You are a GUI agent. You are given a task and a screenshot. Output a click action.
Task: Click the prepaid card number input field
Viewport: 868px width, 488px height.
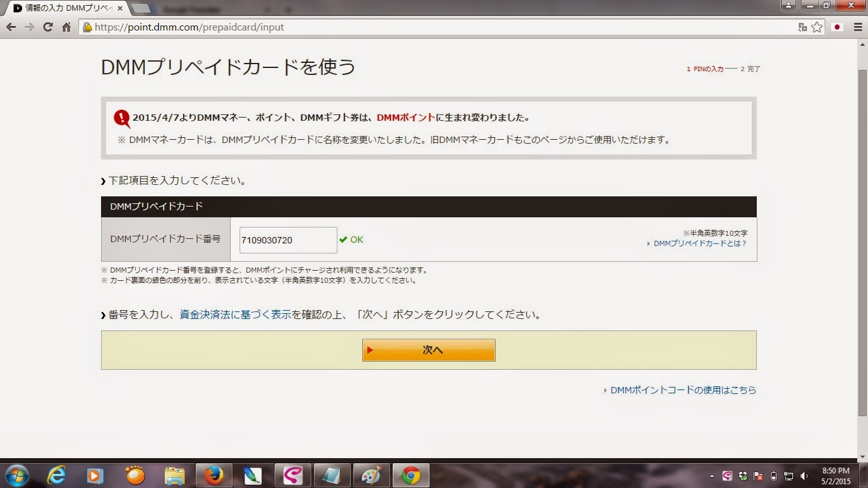tap(287, 240)
